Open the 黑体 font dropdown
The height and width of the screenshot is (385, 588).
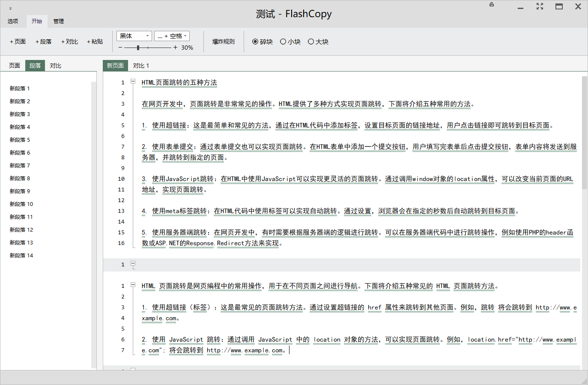pos(134,36)
